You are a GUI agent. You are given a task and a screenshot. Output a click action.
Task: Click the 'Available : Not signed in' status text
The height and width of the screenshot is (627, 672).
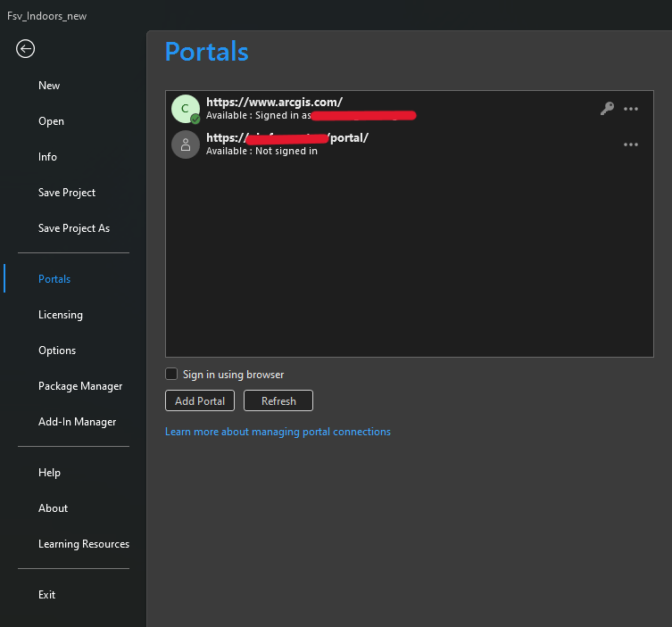261,152
